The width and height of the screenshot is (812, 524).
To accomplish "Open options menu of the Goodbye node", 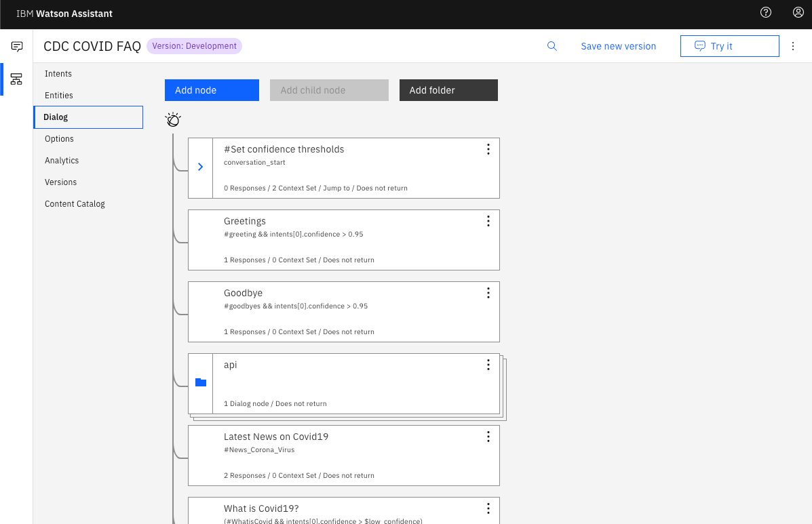I will [x=488, y=293].
